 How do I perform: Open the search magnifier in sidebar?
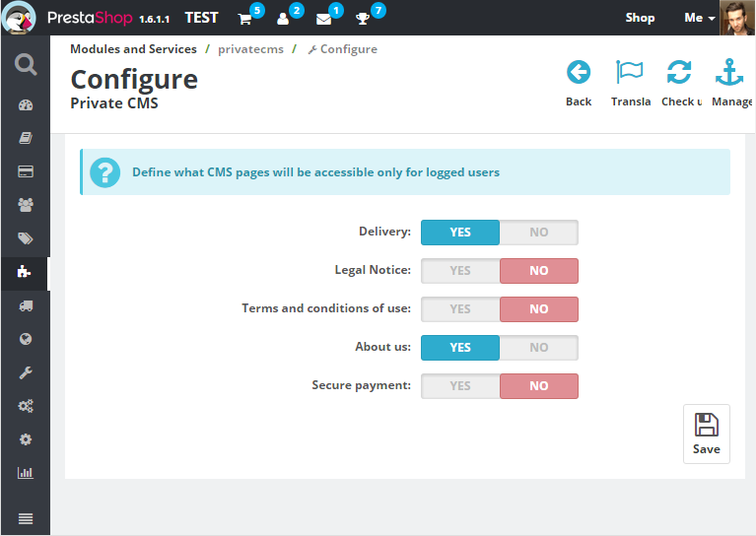pos(26,65)
